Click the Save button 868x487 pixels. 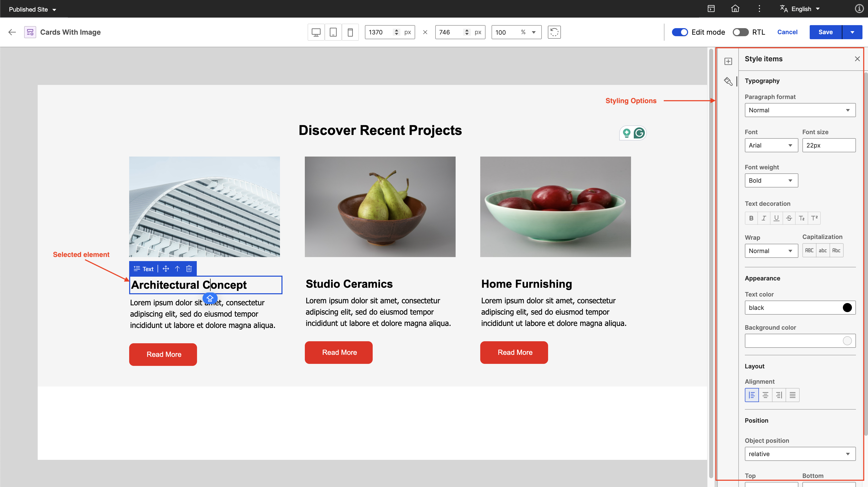coord(825,32)
